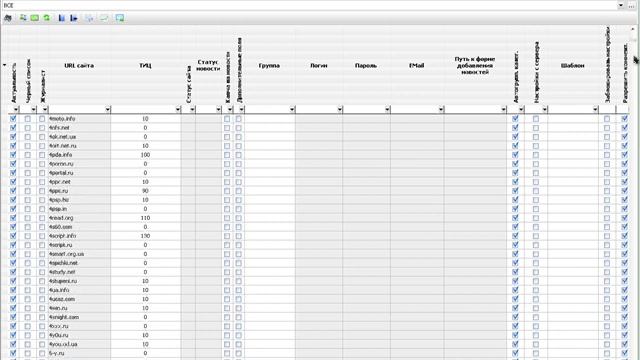Select the 4xnight.com URL cell
The image size is (640, 360).
79,317
